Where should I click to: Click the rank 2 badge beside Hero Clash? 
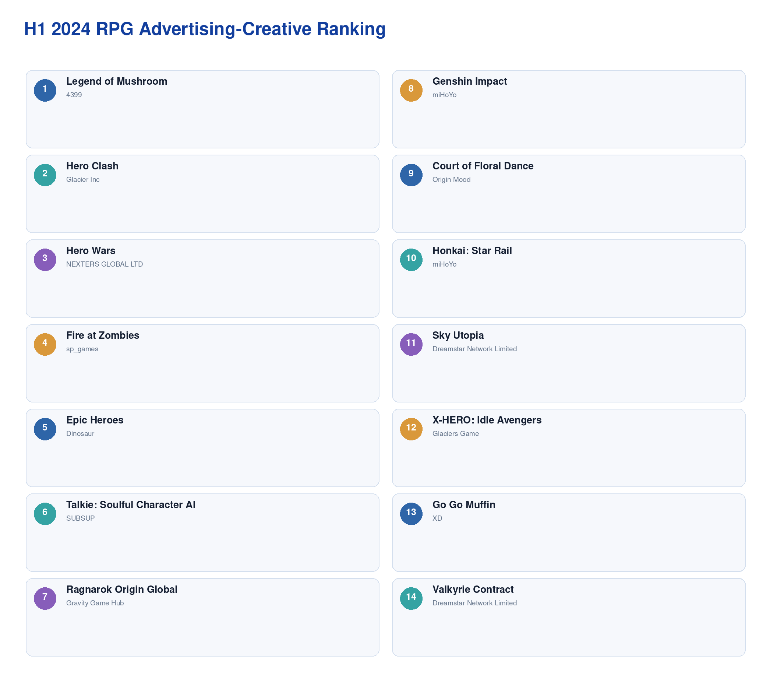pos(45,175)
